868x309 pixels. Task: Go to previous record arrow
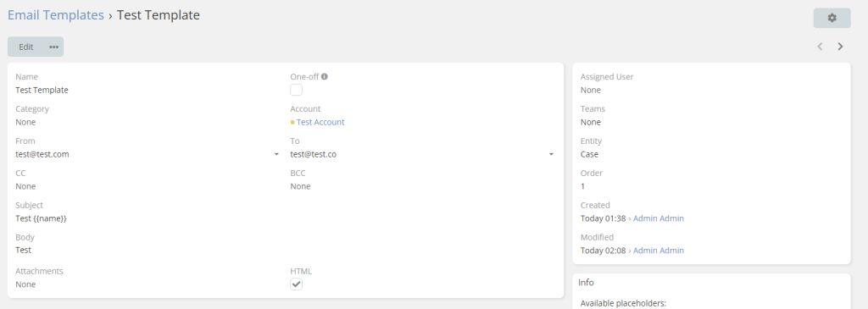820,47
